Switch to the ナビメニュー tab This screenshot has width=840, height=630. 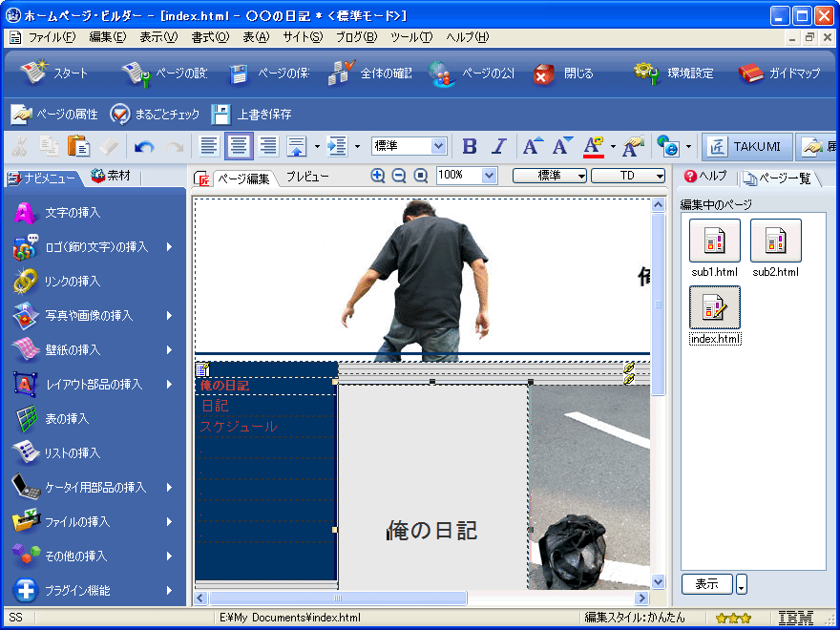coord(43,178)
